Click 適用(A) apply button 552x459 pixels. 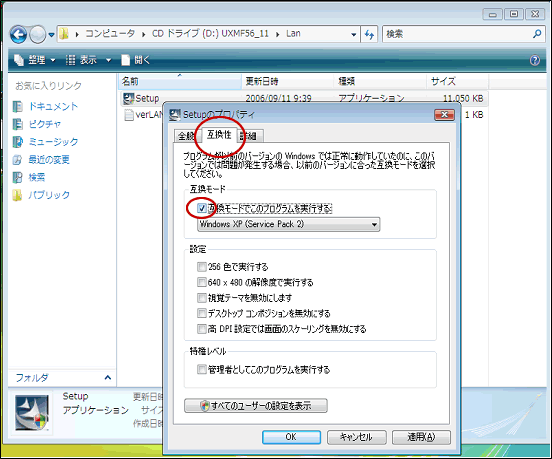coord(421,437)
